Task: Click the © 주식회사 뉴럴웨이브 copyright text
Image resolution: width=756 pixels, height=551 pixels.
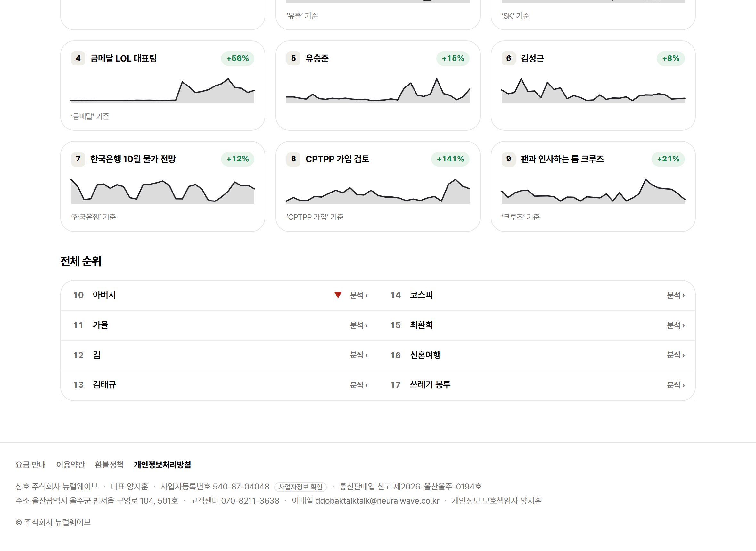Action: click(53, 522)
